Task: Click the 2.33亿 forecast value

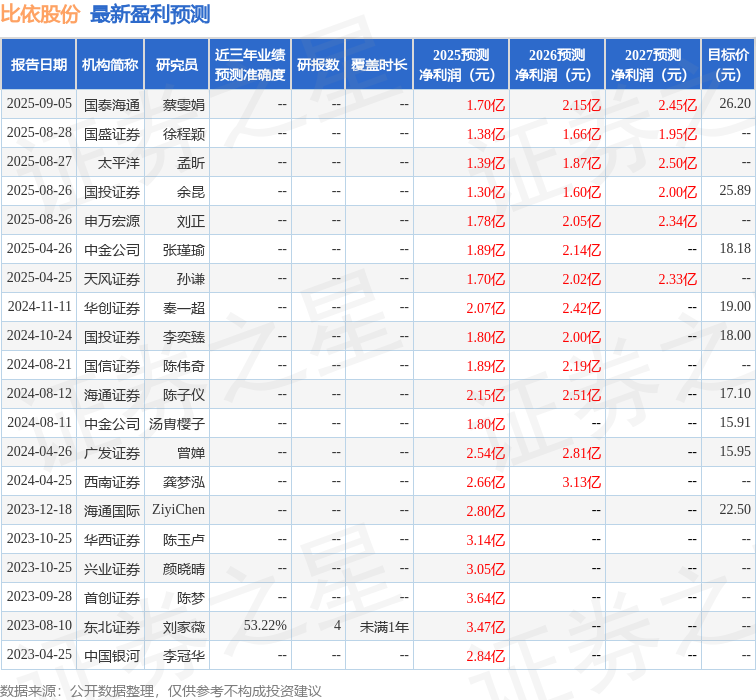Action: click(x=677, y=279)
